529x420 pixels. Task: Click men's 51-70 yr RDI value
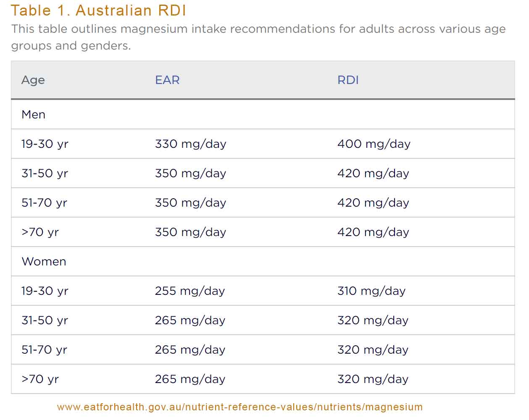pos(373,202)
